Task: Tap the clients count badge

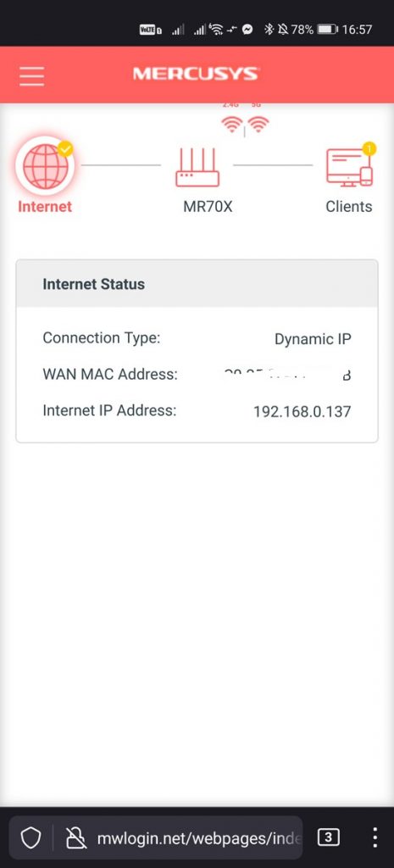Action: pyautogui.click(x=369, y=148)
